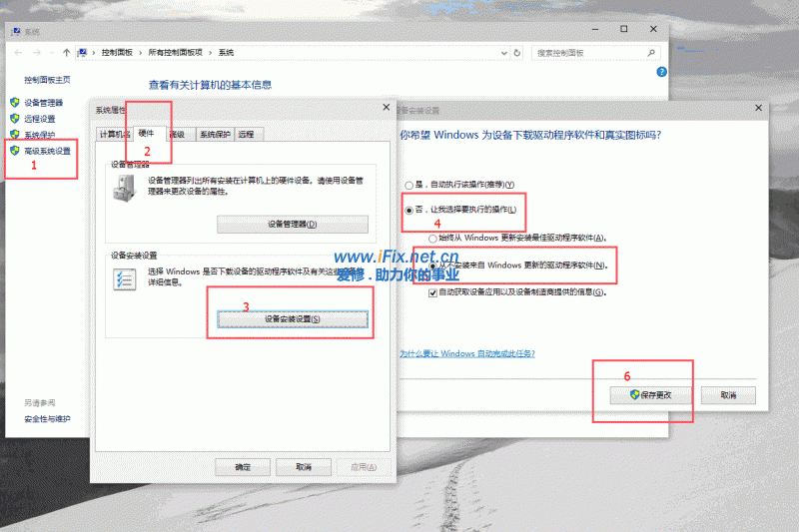The width and height of the screenshot is (799, 532).
Task: Select 是，自动执行该操作 radio option
Action: coord(408,186)
